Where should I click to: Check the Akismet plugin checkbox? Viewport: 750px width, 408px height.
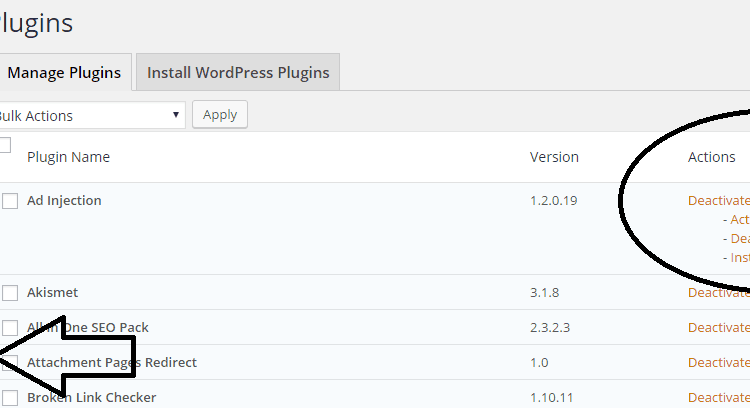10,293
